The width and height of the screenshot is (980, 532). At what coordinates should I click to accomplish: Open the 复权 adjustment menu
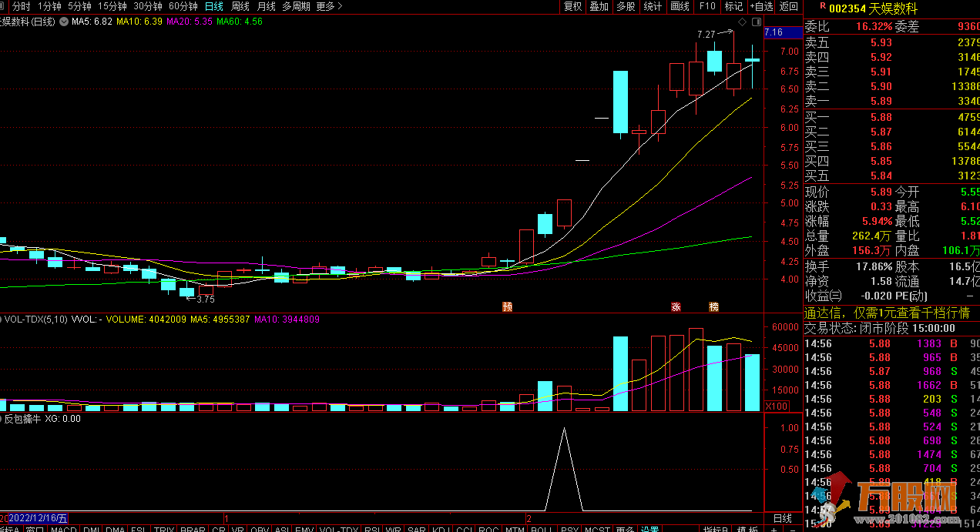point(573,6)
